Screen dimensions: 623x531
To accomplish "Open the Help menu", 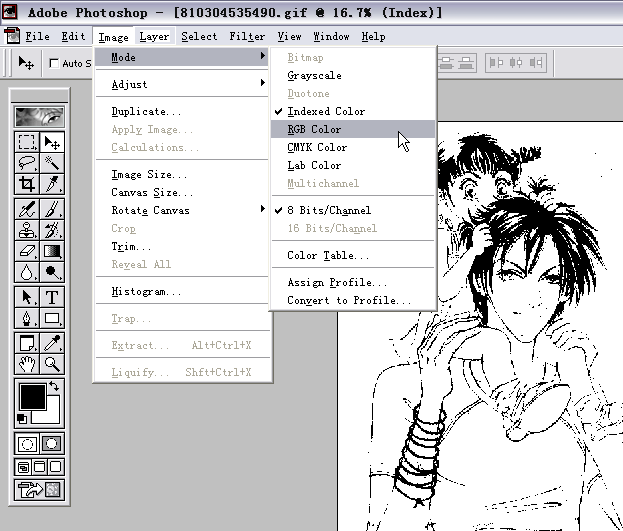I will pos(373,37).
